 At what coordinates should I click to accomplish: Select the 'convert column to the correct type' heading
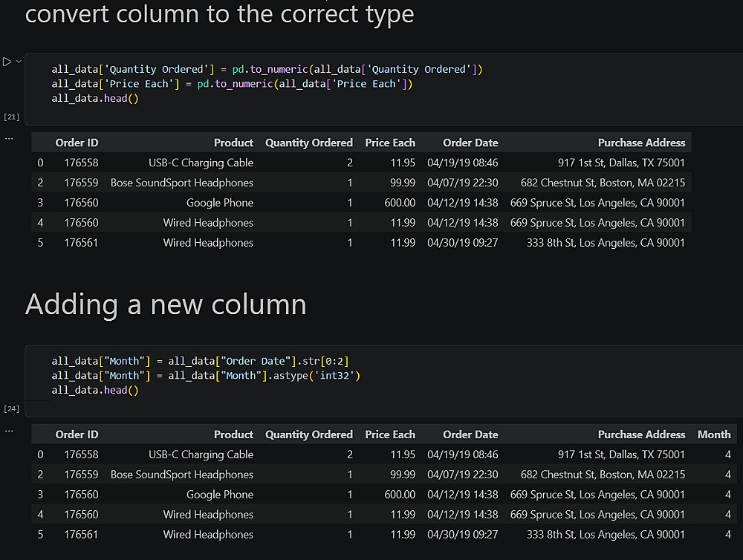[x=219, y=13]
